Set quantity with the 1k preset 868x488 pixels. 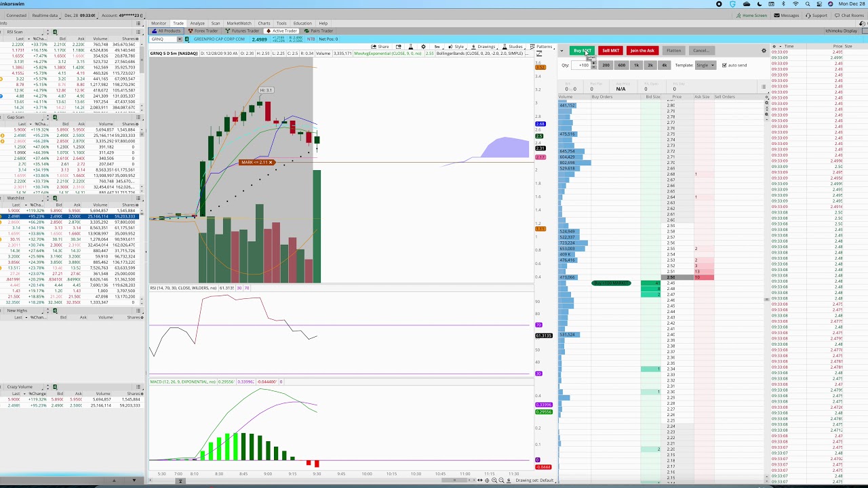click(x=636, y=65)
